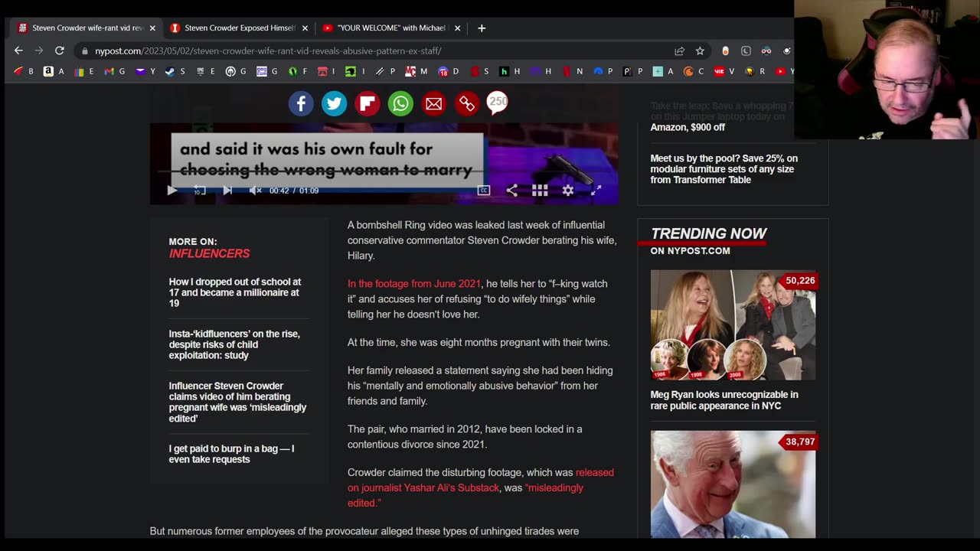Close the YOUR WELCOME tab
Screen dimensions: 980x551
coord(457,28)
